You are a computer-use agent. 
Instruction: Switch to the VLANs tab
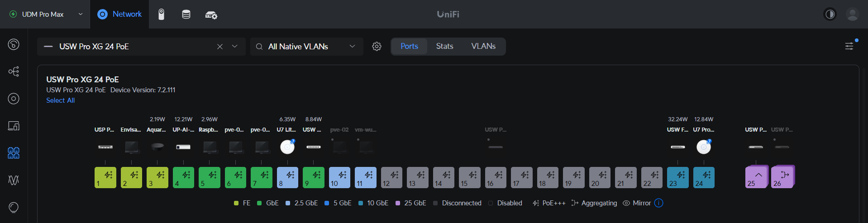point(483,46)
